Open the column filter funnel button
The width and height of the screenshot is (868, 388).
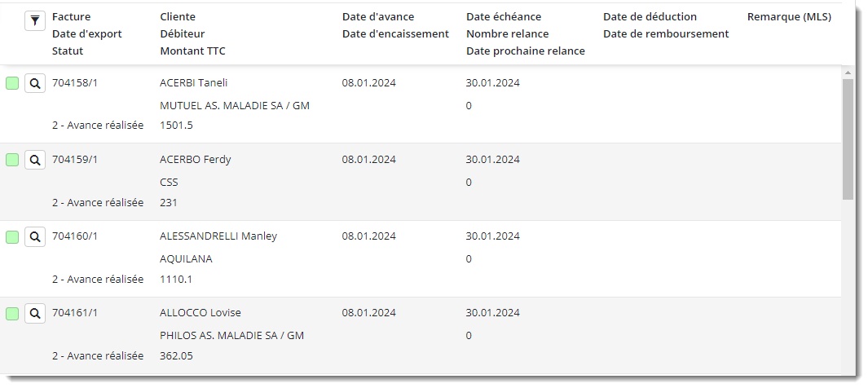tap(34, 22)
